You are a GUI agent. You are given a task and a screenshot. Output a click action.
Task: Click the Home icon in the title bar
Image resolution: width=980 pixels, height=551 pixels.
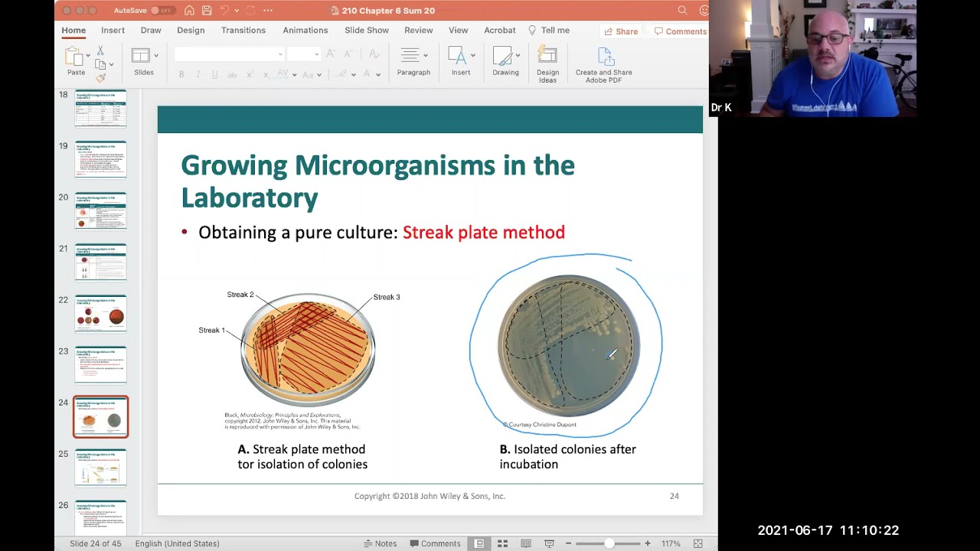189,11
